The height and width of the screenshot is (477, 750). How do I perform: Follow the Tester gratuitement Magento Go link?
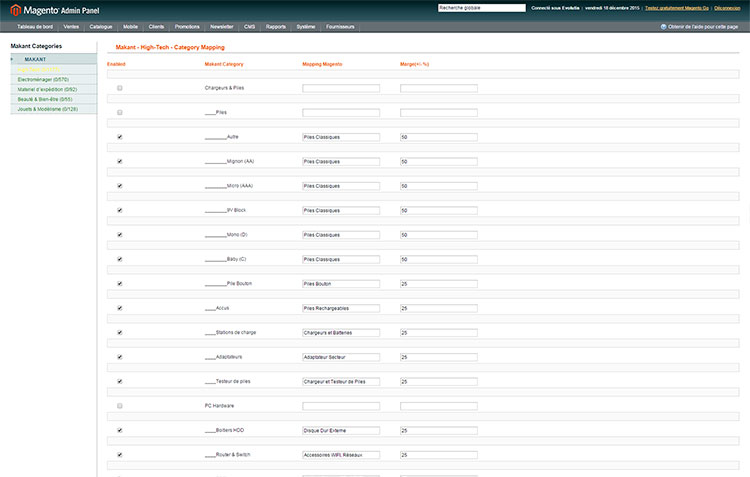[677, 8]
